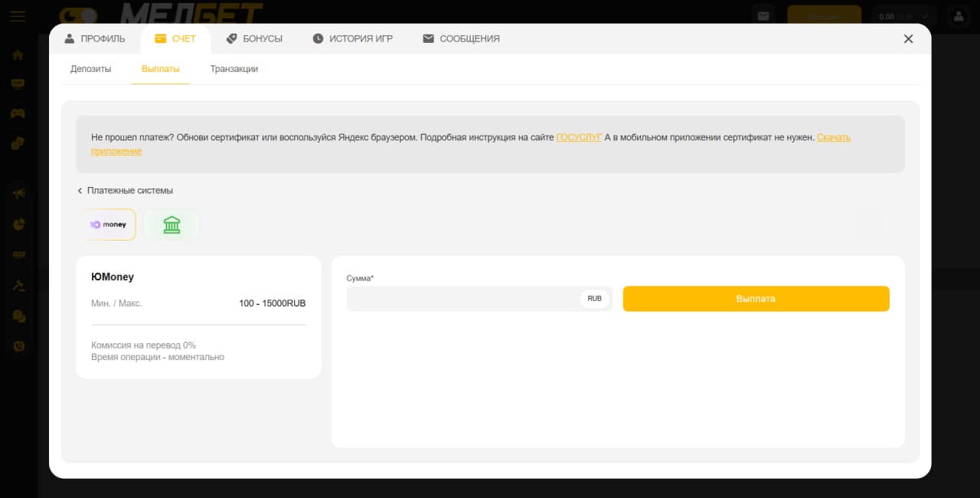Open the Сообщения tab
This screenshot has height=498, width=980.
point(461,38)
